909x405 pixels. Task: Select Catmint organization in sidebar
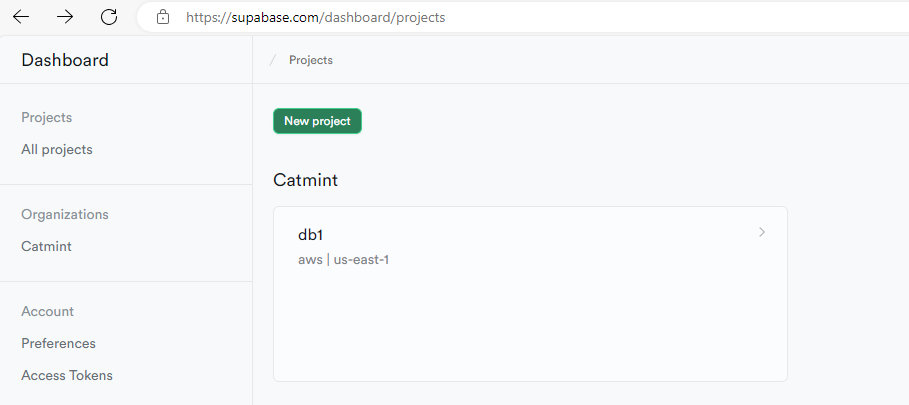[x=46, y=246]
